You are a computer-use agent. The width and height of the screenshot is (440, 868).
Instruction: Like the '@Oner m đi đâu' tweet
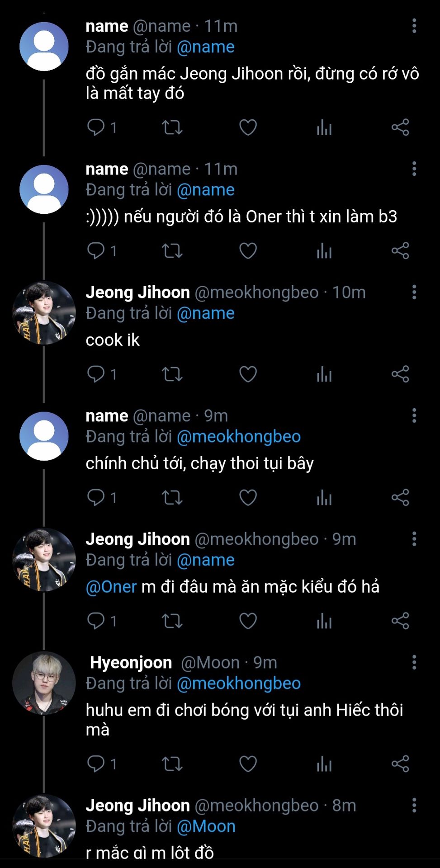pos(248,621)
